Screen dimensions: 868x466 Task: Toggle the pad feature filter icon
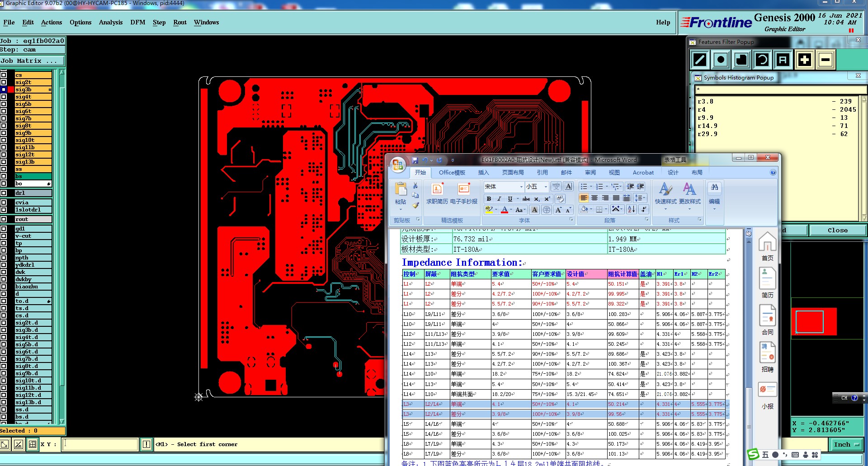721,60
